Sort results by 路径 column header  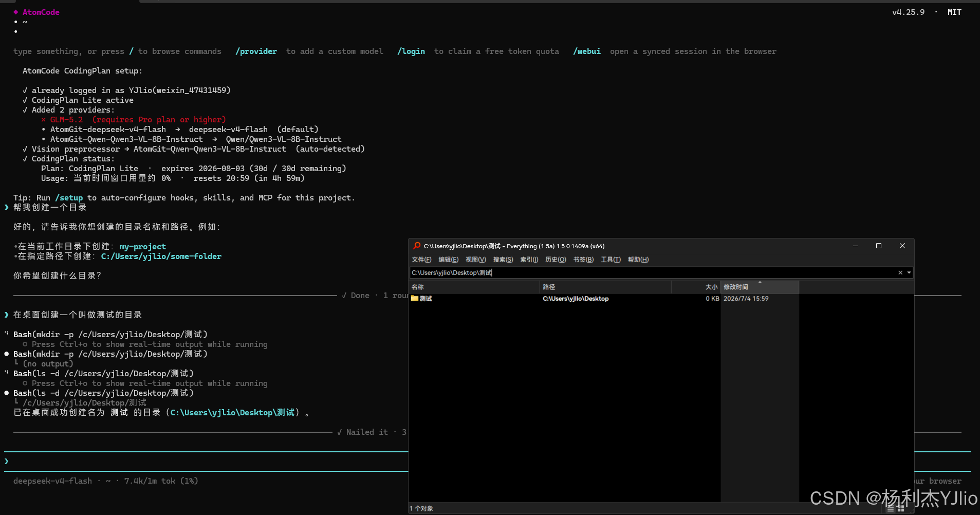point(605,287)
